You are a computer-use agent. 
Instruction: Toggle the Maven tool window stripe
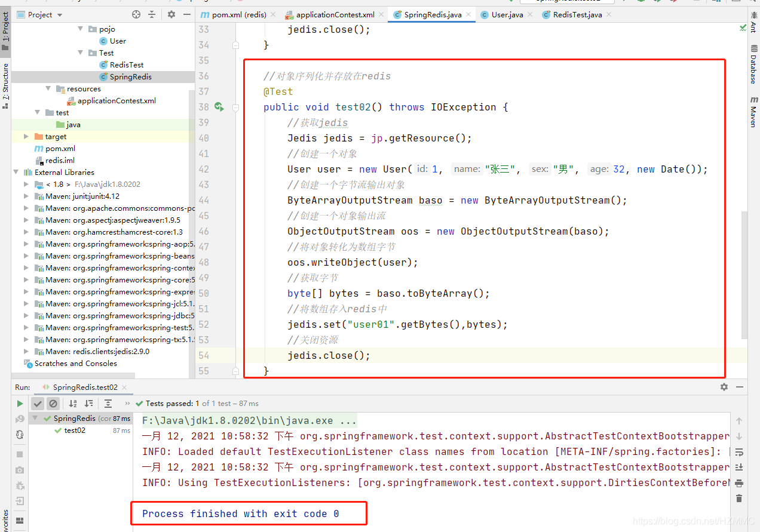(753, 112)
